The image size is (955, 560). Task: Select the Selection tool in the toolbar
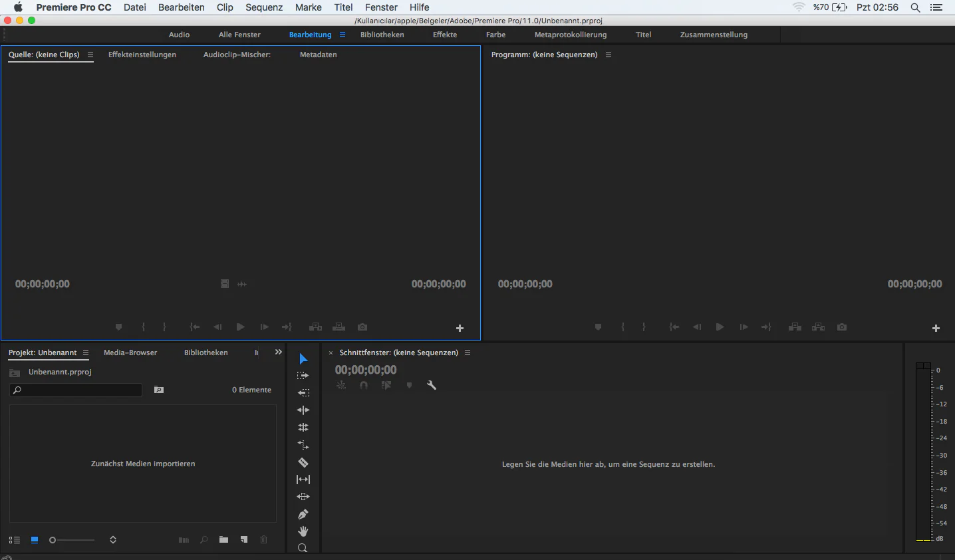[x=303, y=359]
